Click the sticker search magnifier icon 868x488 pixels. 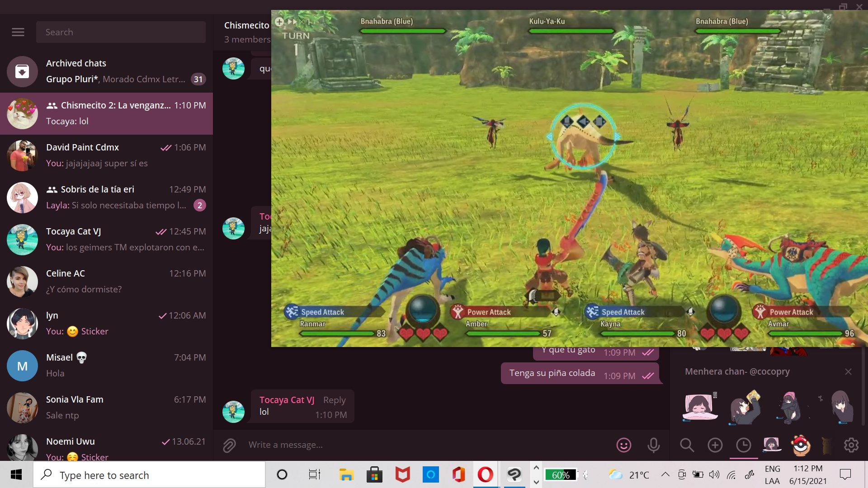coord(687,445)
